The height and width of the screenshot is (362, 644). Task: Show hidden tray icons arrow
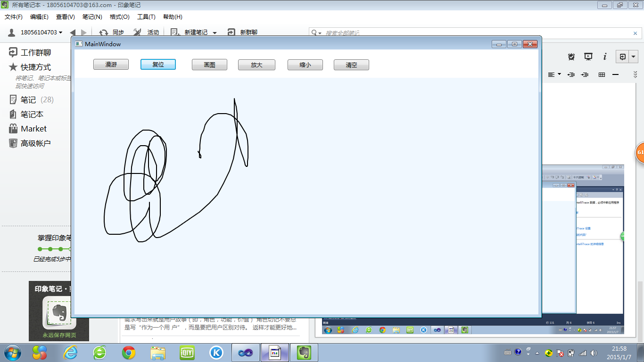click(536, 353)
